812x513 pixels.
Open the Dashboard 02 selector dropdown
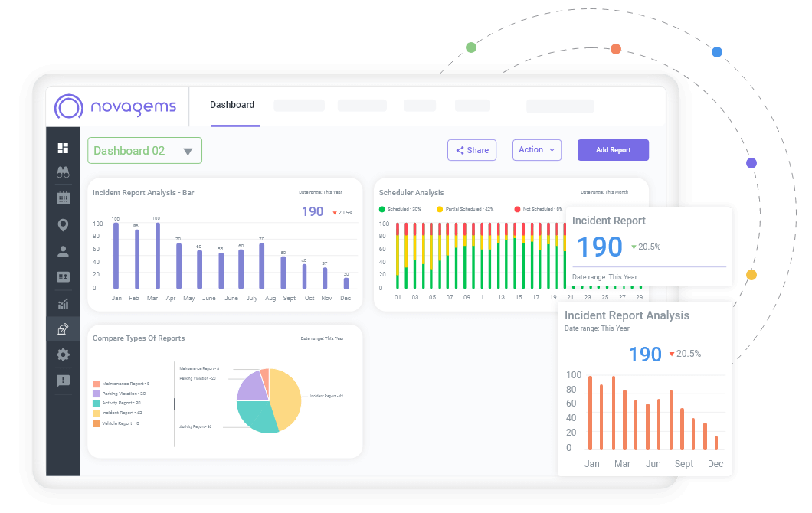pos(144,150)
